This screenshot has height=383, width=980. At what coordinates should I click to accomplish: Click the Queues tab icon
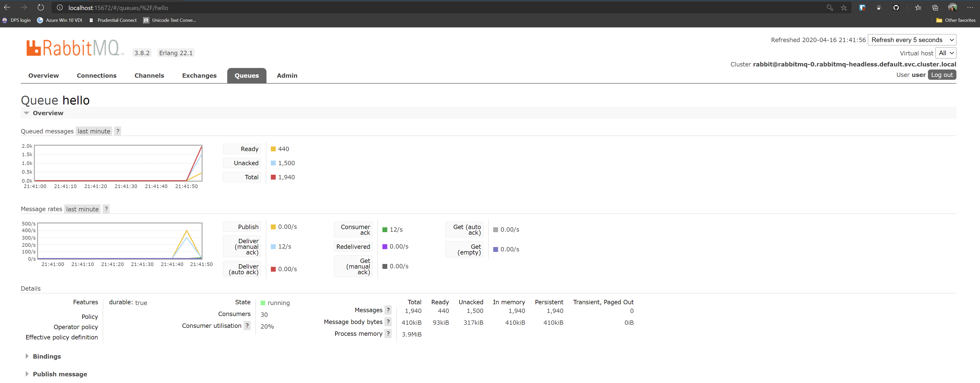coord(247,75)
